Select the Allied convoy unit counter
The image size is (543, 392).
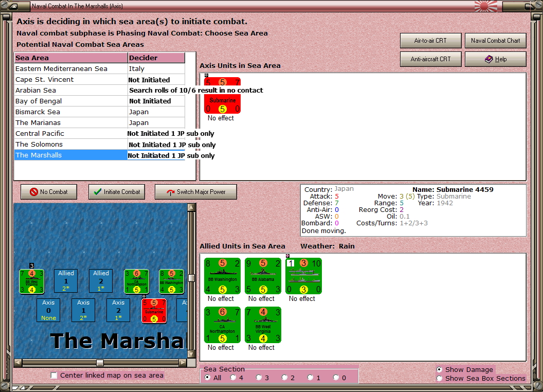coord(304,276)
